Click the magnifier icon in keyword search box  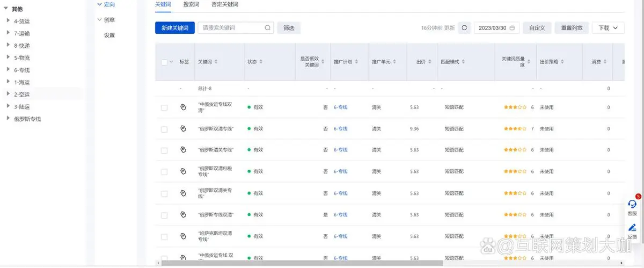[x=267, y=28]
